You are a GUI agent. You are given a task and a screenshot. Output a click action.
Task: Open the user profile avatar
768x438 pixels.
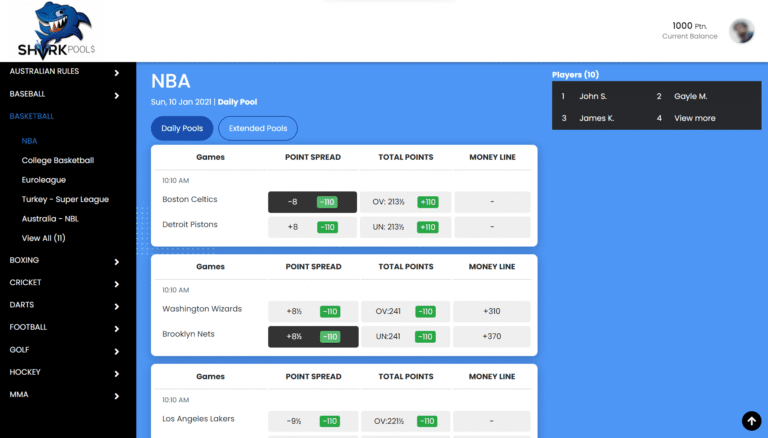(741, 31)
